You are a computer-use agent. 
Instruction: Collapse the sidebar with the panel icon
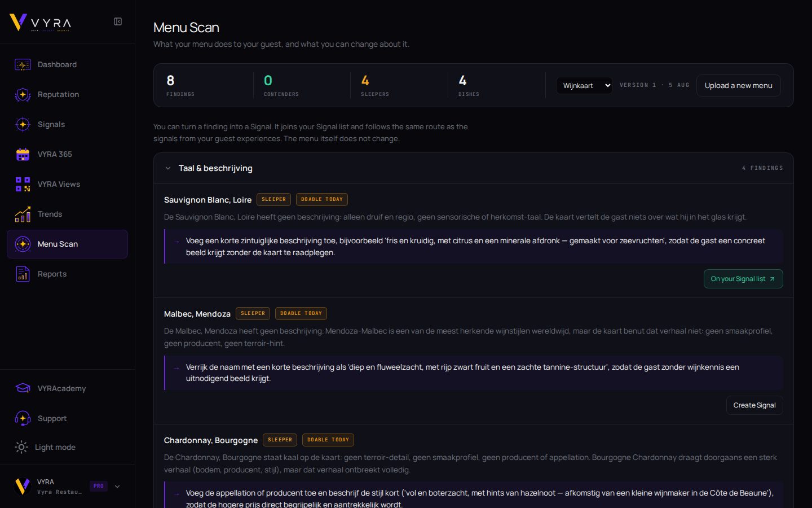pyautogui.click(x=118, y=21)
